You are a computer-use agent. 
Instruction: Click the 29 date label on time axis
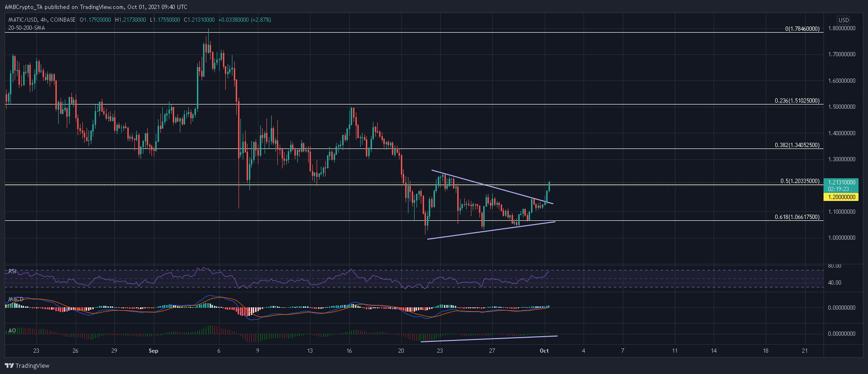tap(114, 351)
